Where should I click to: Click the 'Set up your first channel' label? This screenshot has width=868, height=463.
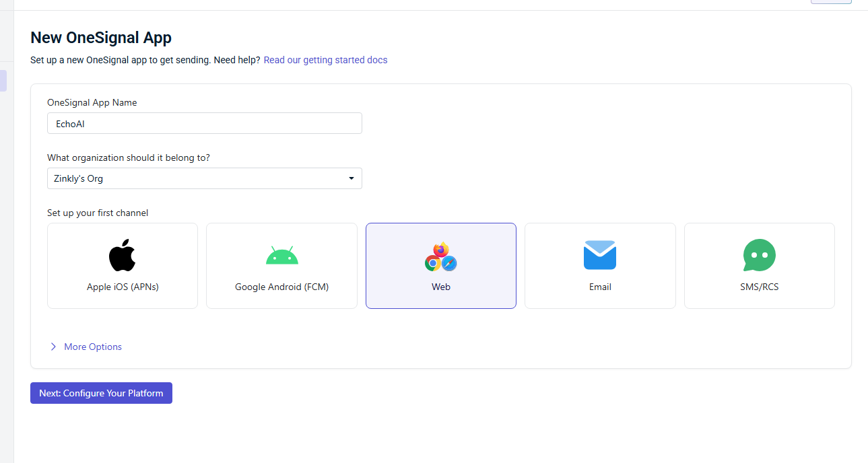(98, 213)
